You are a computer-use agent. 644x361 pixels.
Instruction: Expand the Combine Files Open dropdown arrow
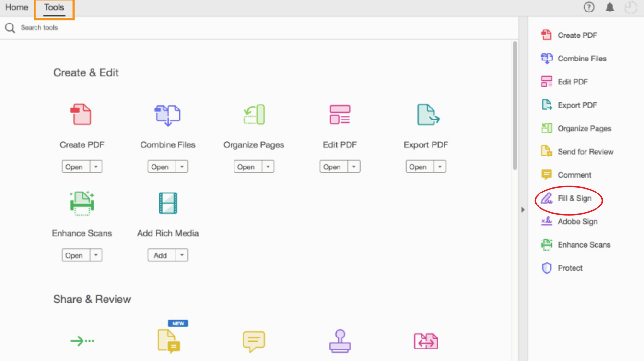coord(182,167)
